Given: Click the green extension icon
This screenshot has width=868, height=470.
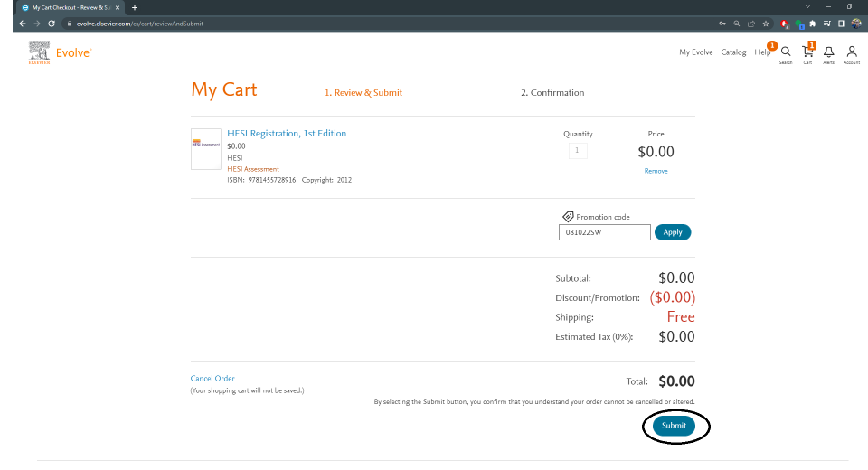Looking at the screenshot, I should pos(798,23).
